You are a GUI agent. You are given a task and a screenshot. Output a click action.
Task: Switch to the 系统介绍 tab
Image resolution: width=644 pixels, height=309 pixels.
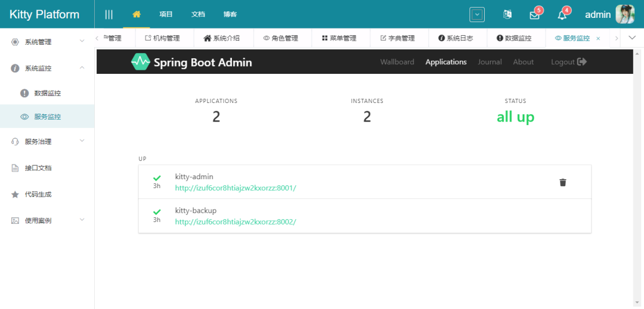224,38
